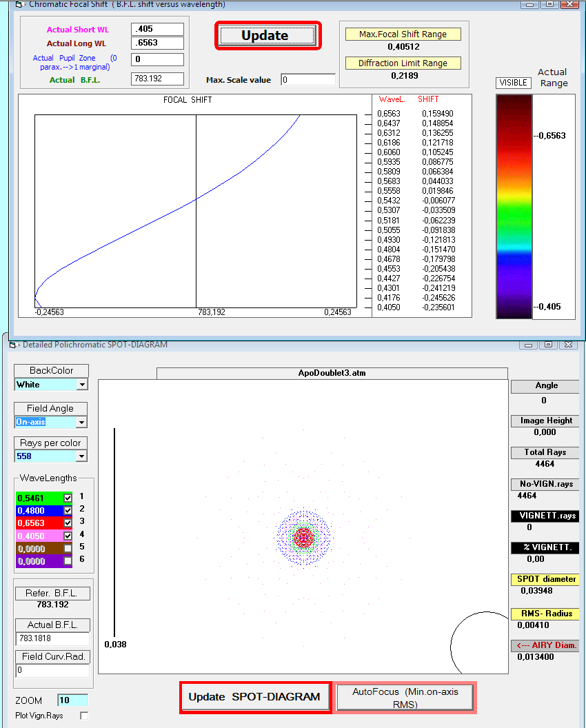Click the Image Height label
Screen dimensions: 586x728
(545, 421)
